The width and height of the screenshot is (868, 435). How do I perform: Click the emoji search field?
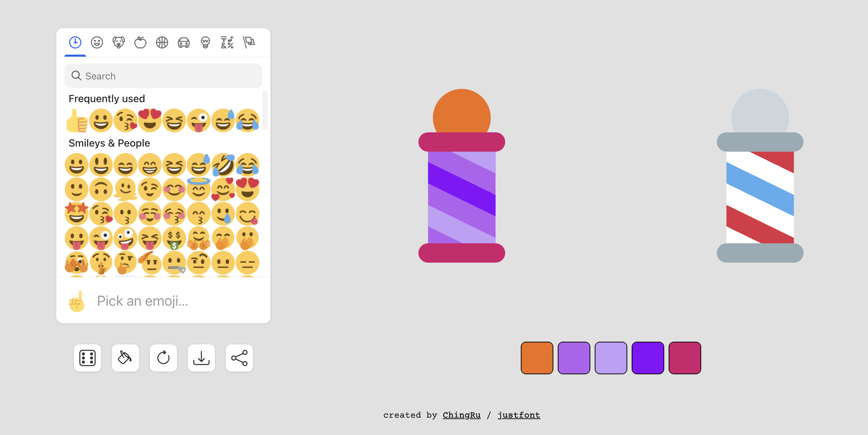pos(163,76)
